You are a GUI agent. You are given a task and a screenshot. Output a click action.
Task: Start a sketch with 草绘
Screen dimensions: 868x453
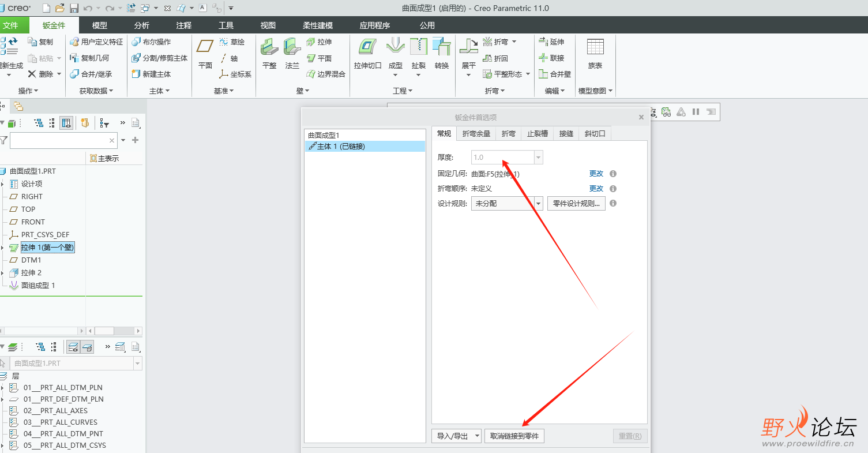232,42
